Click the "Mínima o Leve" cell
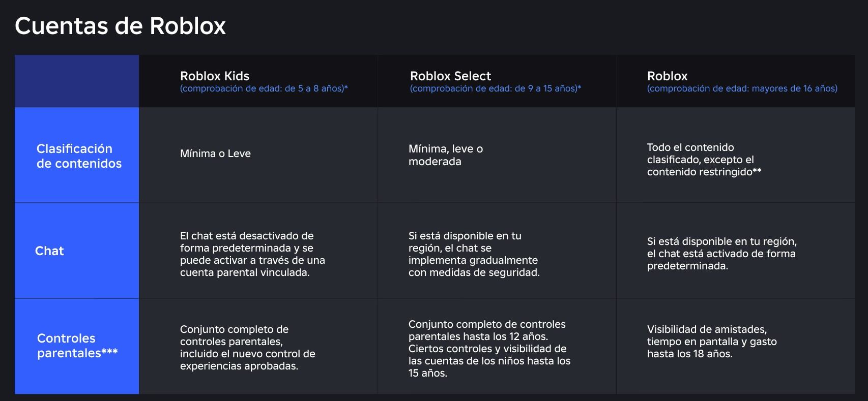The height and width of the screenshot is (401, 868). 215,153
